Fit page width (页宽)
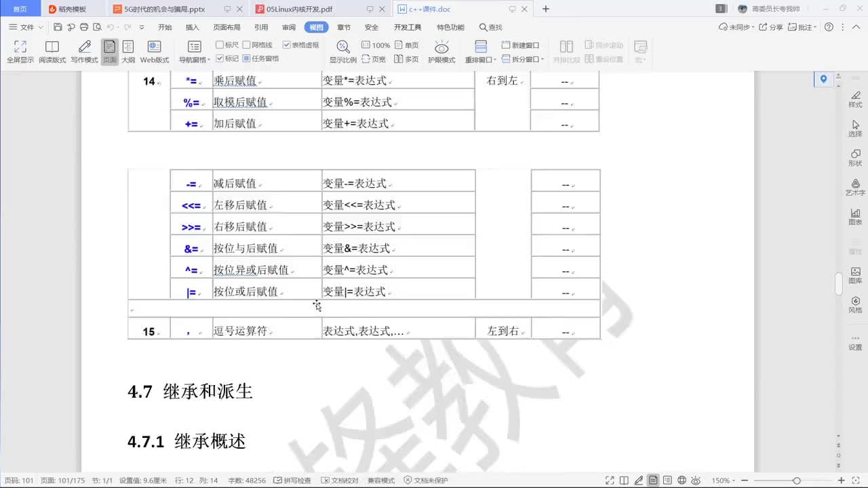The image size is (868, 488). pyautogui.click(x=374, y=59)
